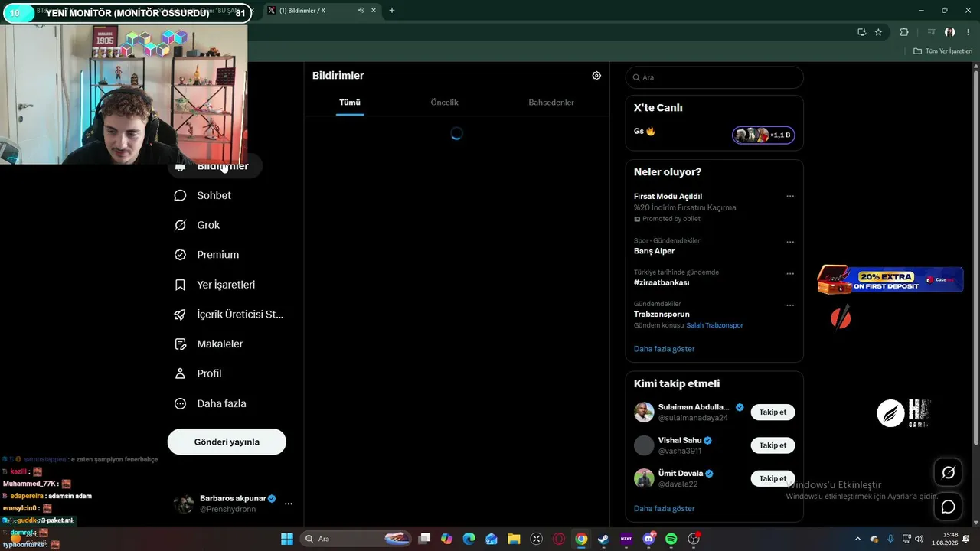Open Steam from the taskbar

(x=603, y=539)
